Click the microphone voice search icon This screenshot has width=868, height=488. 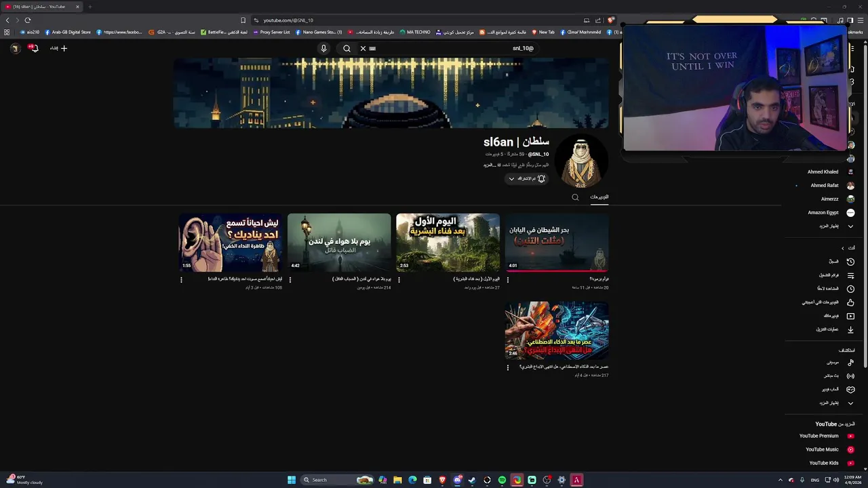323,48
